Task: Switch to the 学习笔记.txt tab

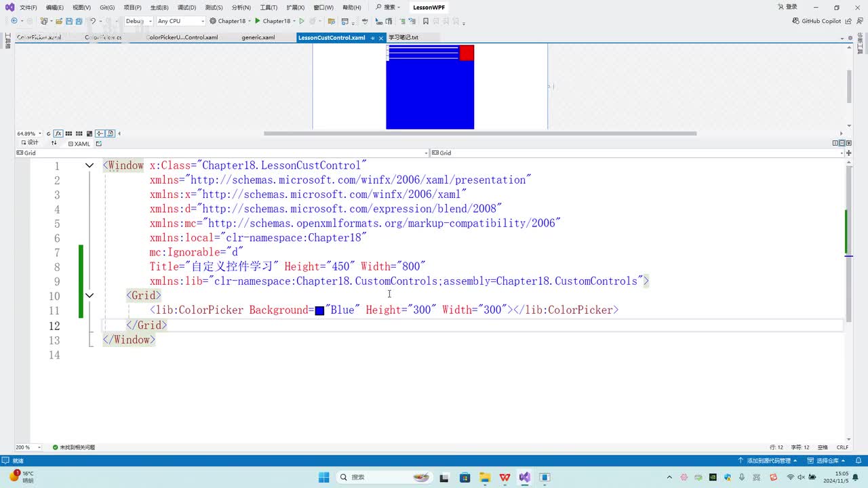Action: pos(403,38)
